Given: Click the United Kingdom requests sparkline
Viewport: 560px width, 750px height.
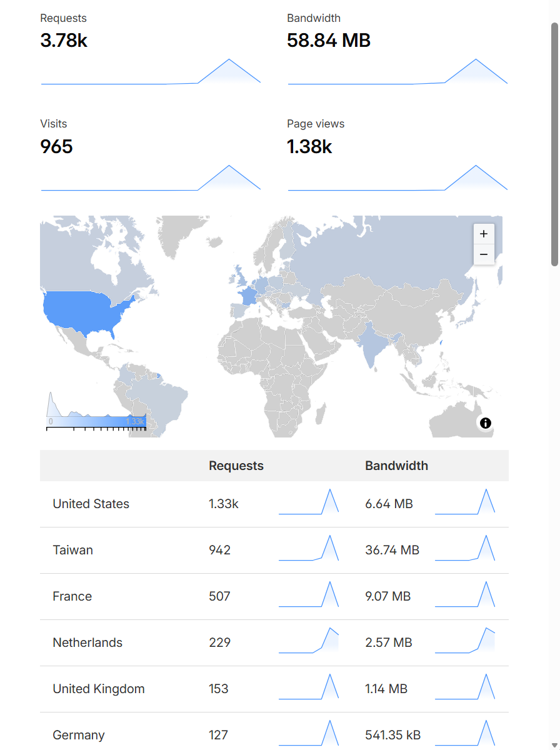Looking at the screenshot, I should (309, 687).
